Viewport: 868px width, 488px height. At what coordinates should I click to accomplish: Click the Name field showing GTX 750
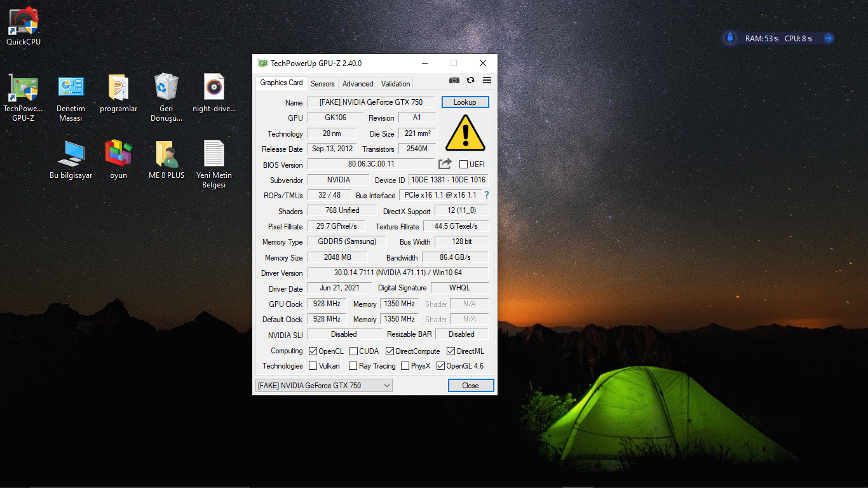tap(371, 102)
